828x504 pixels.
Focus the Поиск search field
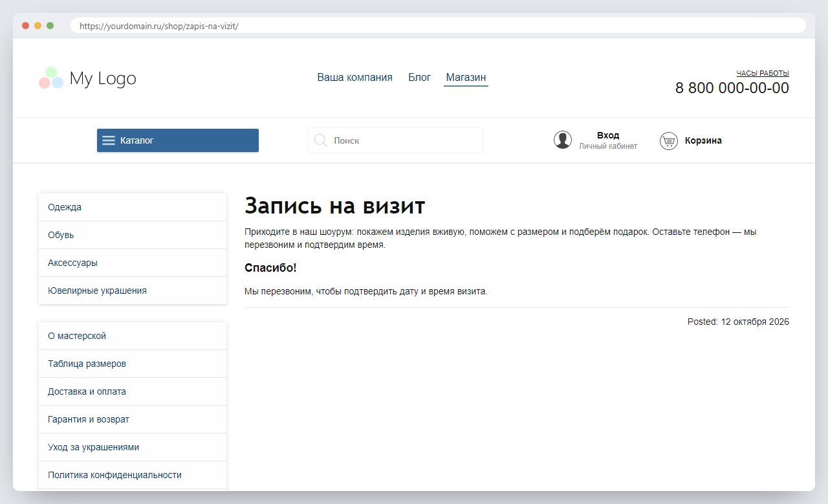pos(395,140)
